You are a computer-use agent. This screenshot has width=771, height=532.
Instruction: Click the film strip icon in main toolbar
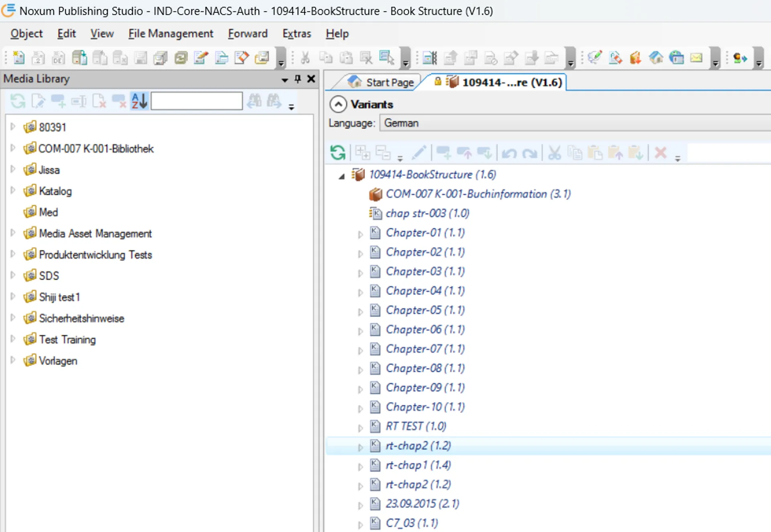[x=430, y=58]
